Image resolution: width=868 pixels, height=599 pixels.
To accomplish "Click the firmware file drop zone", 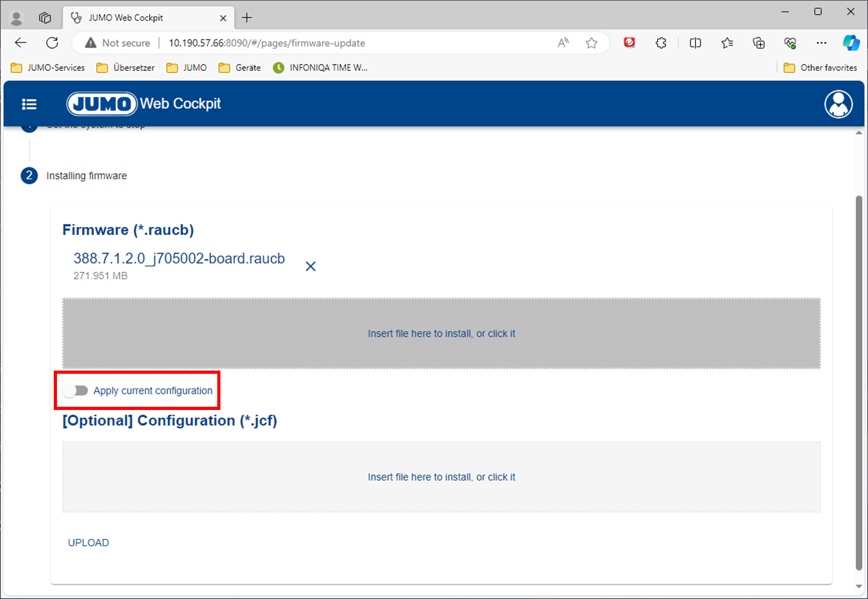I will (441, 333).
